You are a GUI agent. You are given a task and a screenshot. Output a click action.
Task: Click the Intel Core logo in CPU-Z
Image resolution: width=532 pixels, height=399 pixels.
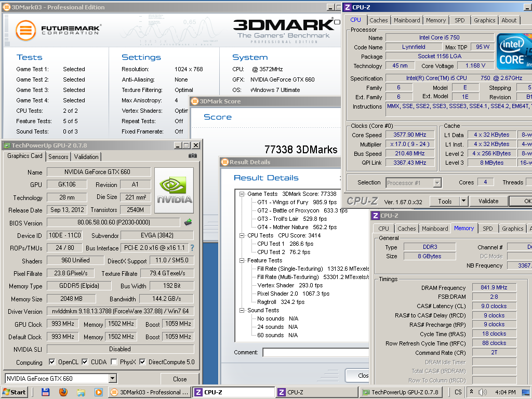coord(514,51)
